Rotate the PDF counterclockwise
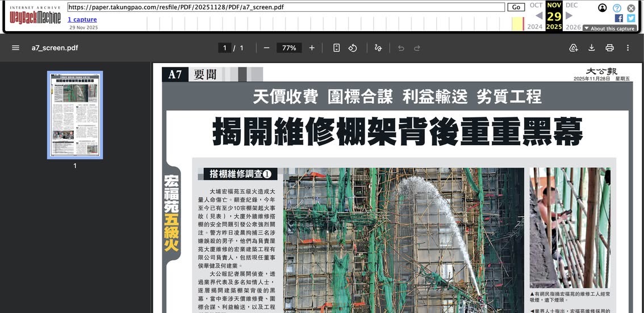 (x=353, y=48)
